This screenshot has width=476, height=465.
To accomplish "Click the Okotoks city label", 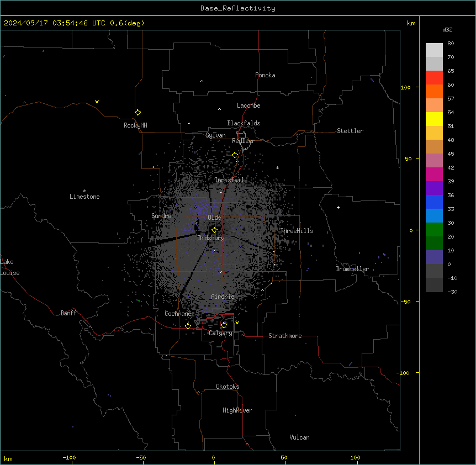I will pos(228,387).
